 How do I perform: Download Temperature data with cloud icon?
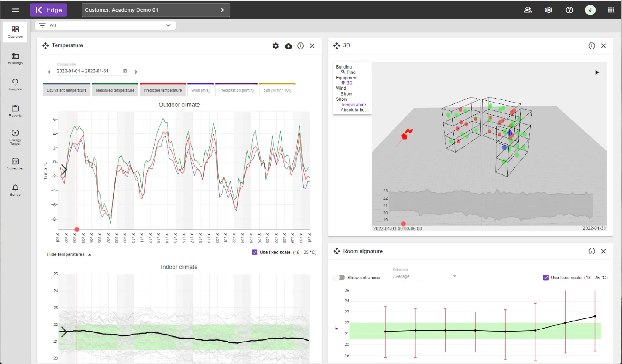point(288,46)
